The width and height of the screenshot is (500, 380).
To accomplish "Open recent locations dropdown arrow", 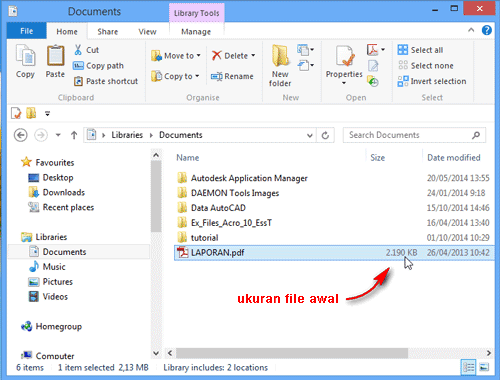I will tap(58, 135).
